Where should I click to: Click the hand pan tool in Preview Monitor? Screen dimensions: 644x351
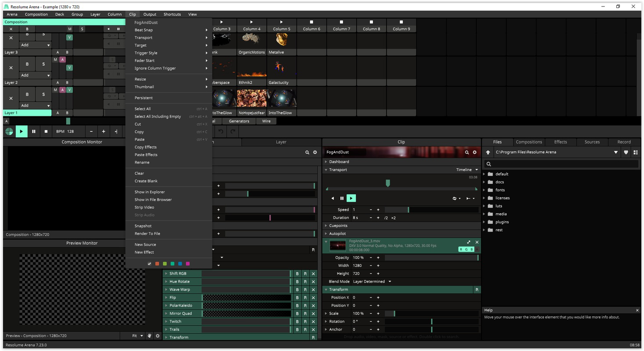(149, 336)
